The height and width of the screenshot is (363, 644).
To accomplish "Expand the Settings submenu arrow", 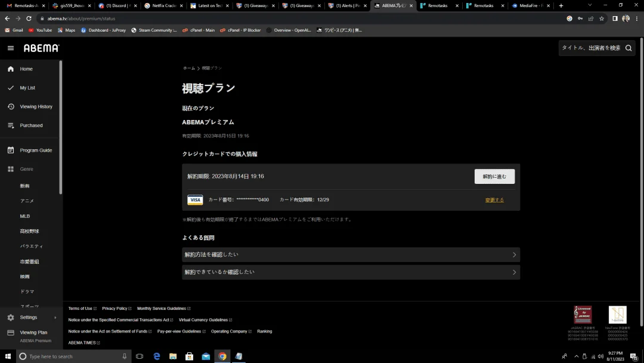I will [55, 318].
